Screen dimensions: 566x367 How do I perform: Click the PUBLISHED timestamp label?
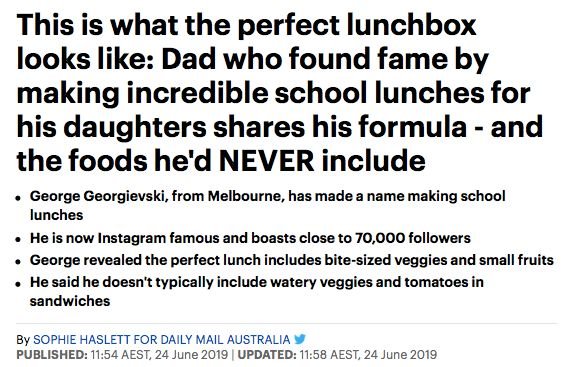click(52, 354)
